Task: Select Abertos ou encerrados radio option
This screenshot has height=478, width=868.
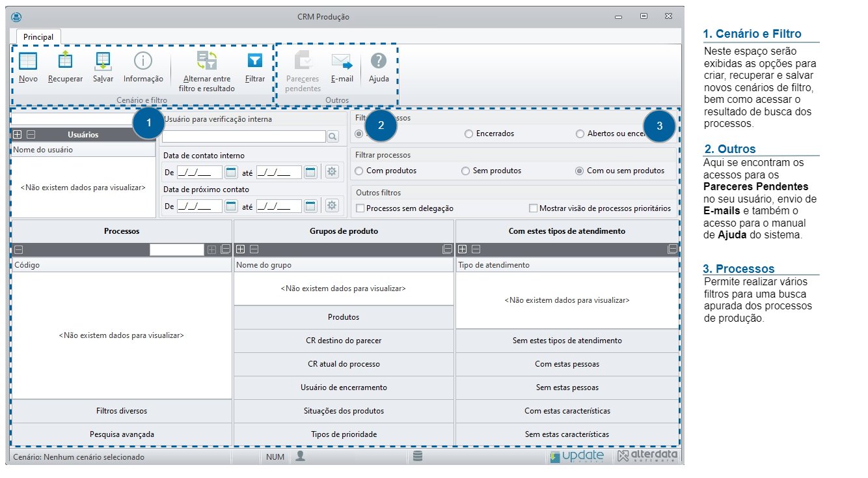Action: 580,134
